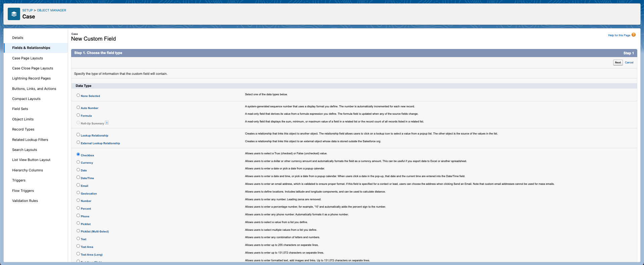Click the SETUP breadcrumb link

[28, 10]
